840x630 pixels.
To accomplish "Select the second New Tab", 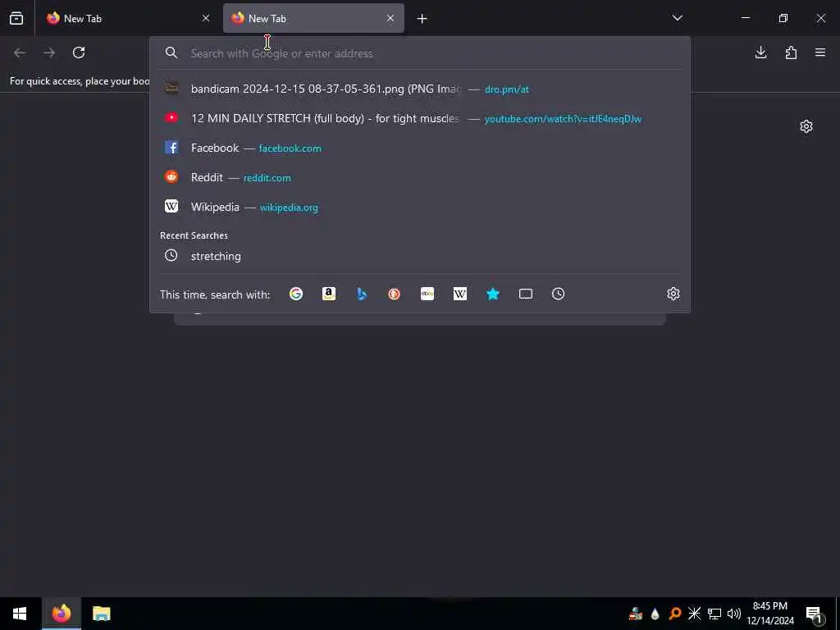I will tap(313, 18).
